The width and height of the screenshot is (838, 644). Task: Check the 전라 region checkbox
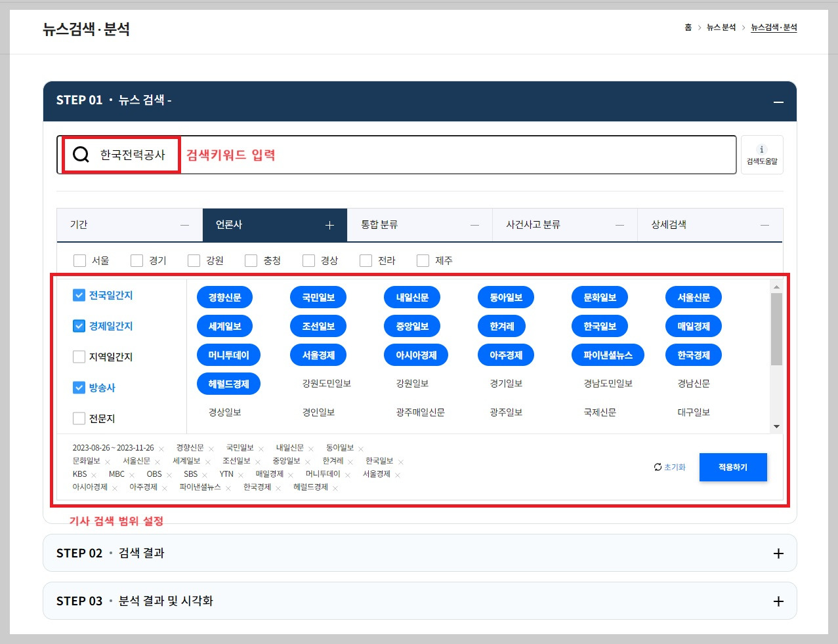tap(366, 261)
